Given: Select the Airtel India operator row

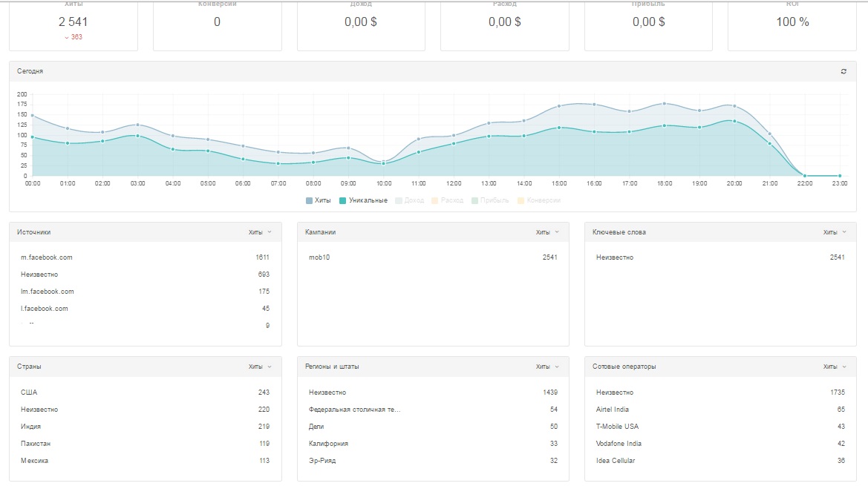Looking at the screenshot, I should click(x=612, y=410).
